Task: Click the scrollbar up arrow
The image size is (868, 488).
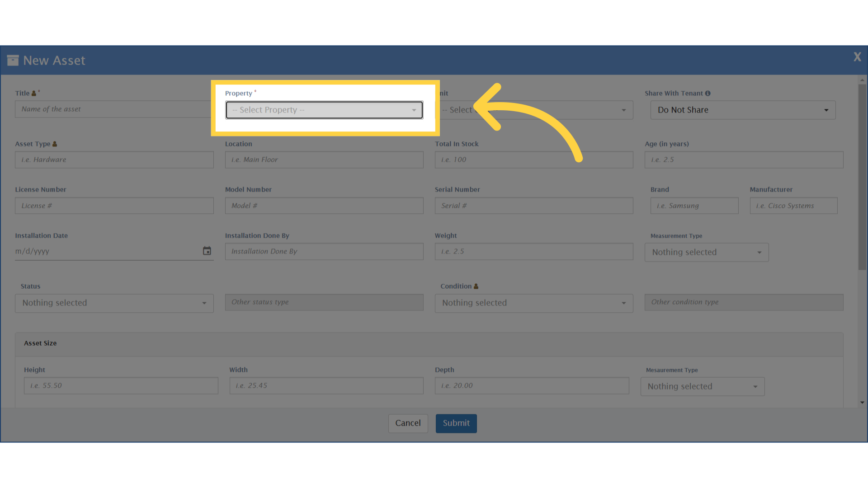Action: (x=862, y=80)
